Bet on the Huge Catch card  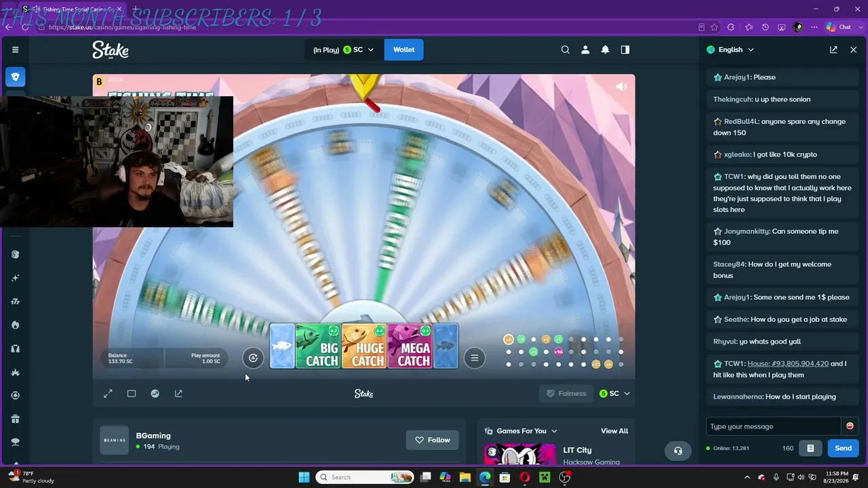[364, 346]
